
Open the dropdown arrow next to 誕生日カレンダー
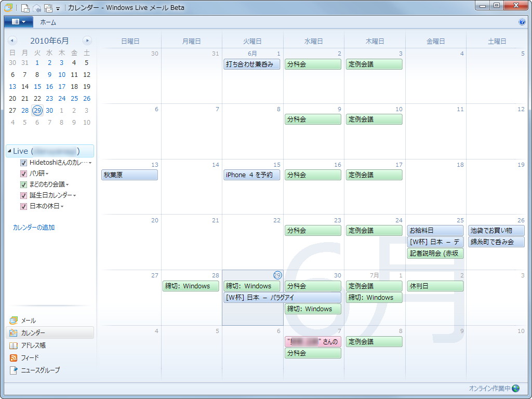pos(75,196)
